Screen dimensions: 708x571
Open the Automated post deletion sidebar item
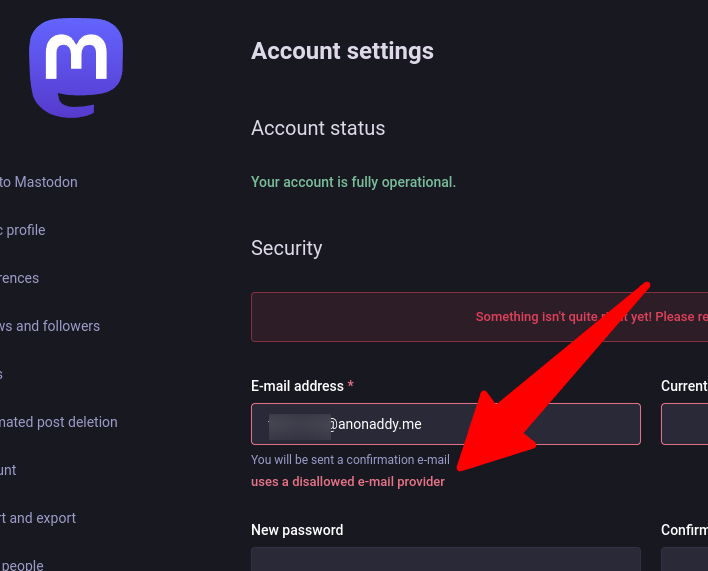point(59,422)
